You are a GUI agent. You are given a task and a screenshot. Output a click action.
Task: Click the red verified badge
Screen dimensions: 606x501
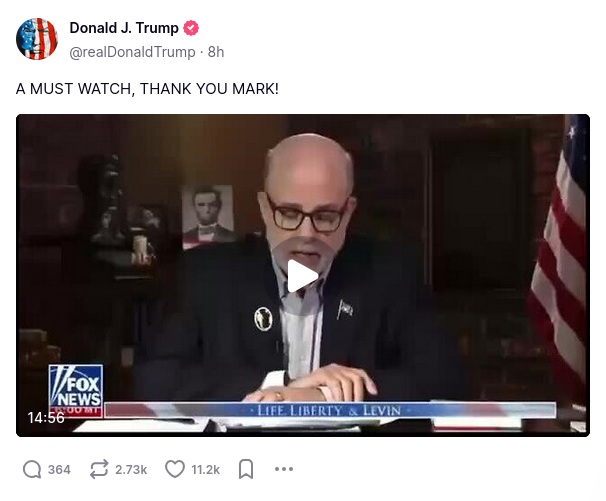tap(191, 28)
